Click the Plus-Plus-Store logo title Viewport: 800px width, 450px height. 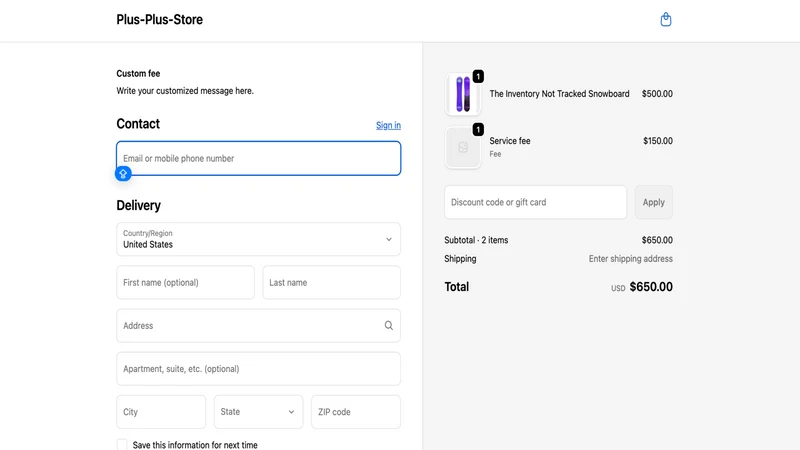(159, 19)
